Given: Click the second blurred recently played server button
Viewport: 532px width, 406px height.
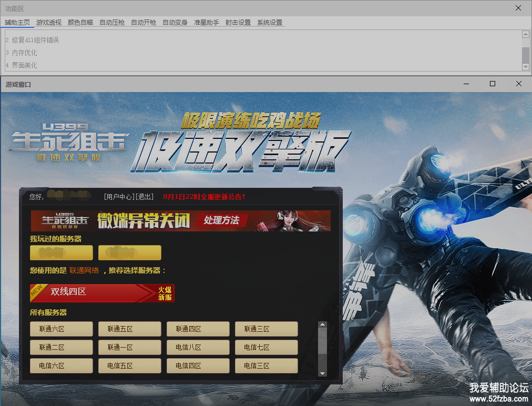Looking at the screenshot, I should point(130,252).
